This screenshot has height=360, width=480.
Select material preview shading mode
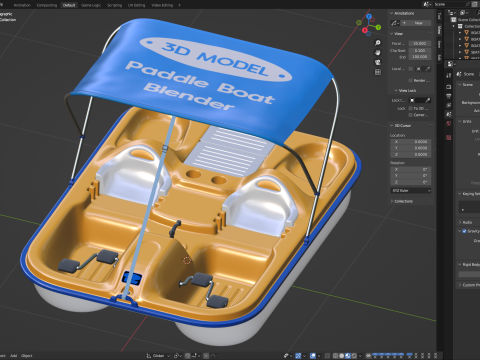click(348, 356)
